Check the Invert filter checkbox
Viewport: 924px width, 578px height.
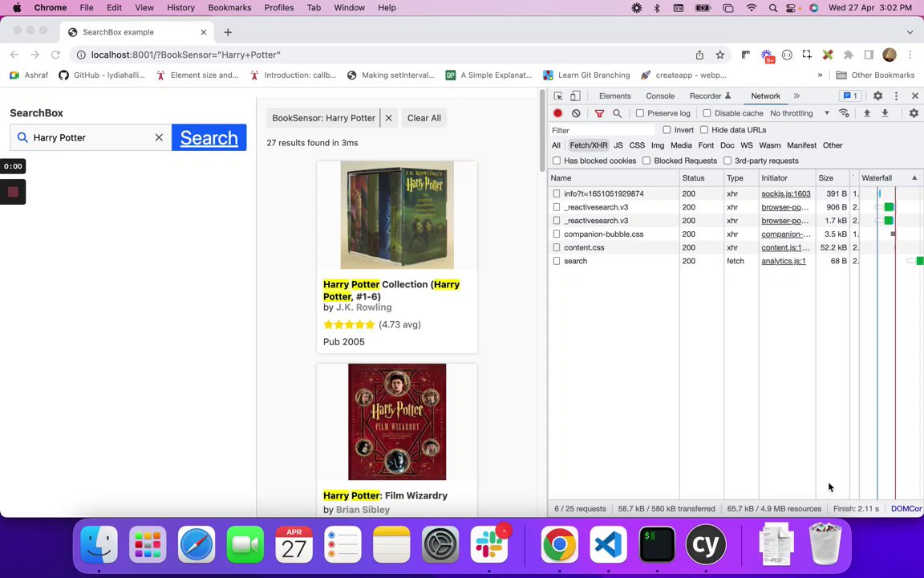coord(667,130)
